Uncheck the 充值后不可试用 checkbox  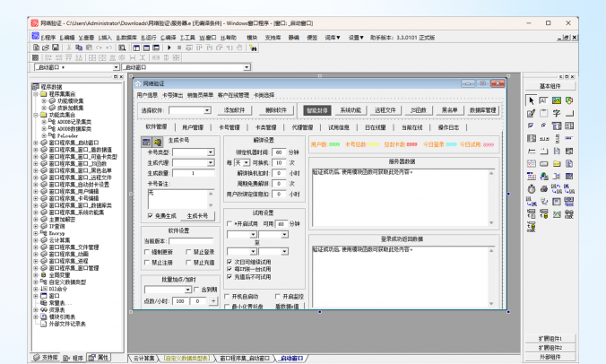click(229, 277)
